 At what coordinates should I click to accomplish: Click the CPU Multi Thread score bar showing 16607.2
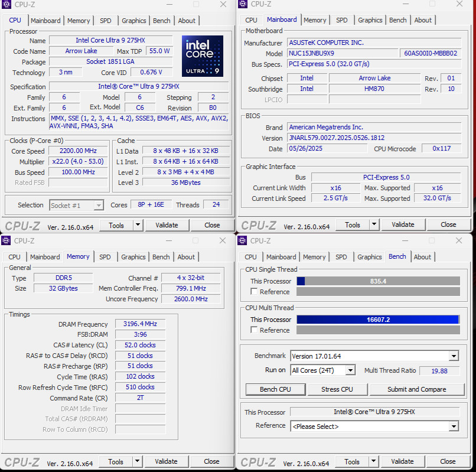(x=378, y=320)
